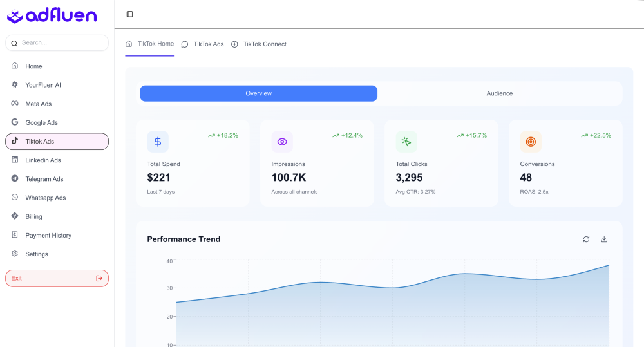The height and width of the screenshot is (347, 644).
Task: Click the Total Spend dollar icon
Action: click(x=158, y=142)
